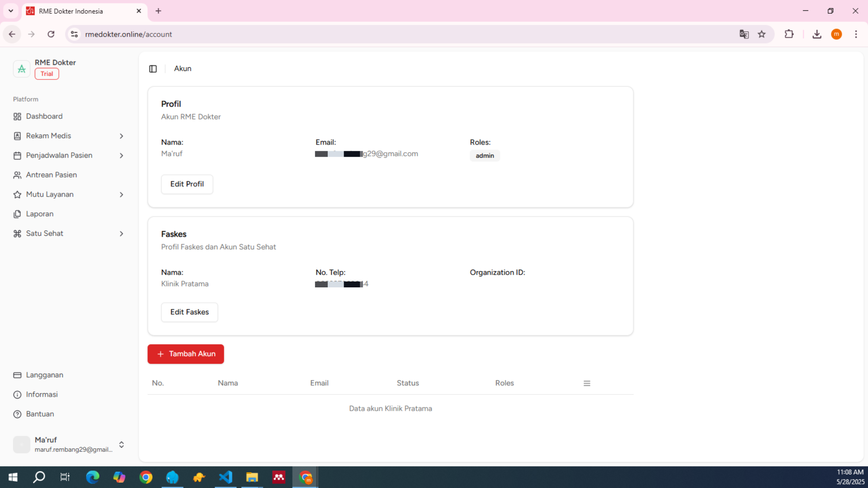The width and height of the screenshot is (868, 488).
Task: Click the browser address bar URL
Action: click(x=128, y=34)
